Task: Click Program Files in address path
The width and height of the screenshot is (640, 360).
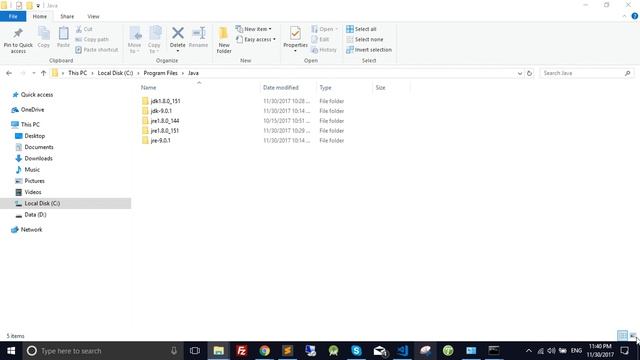Action: [160, 73]
